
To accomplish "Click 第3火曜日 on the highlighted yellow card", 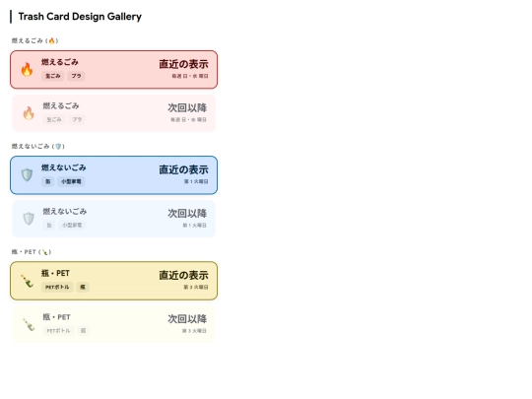I will (x=196, y=287).
